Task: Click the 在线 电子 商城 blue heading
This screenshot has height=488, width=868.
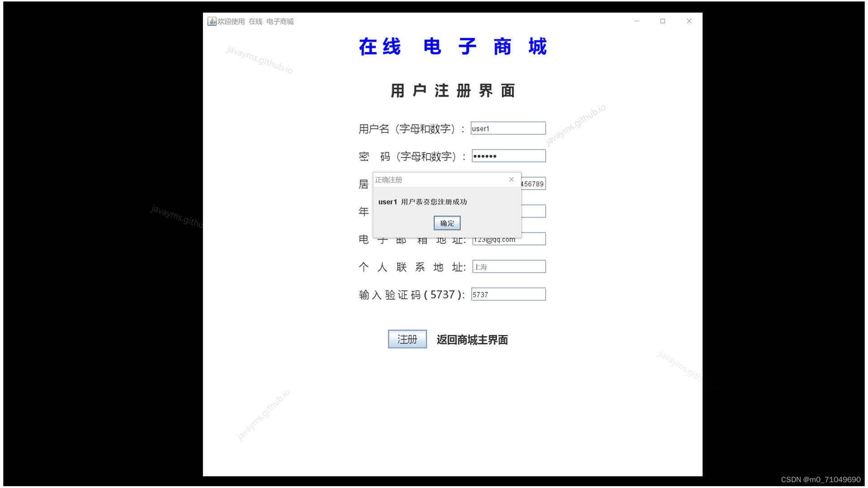Action: point(453,47)
